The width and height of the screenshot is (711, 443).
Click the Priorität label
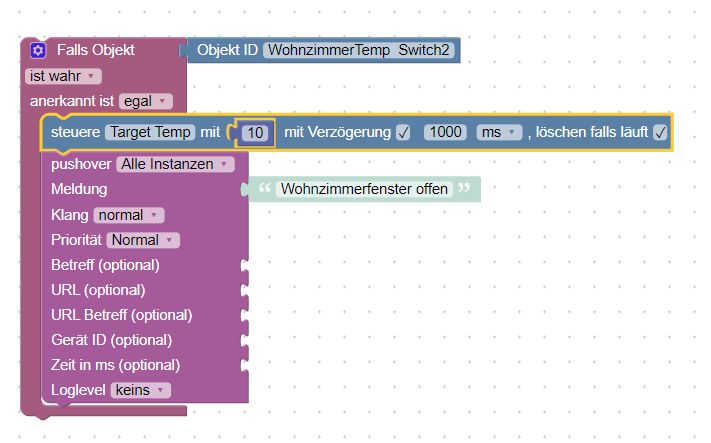[x=76, y=240]
